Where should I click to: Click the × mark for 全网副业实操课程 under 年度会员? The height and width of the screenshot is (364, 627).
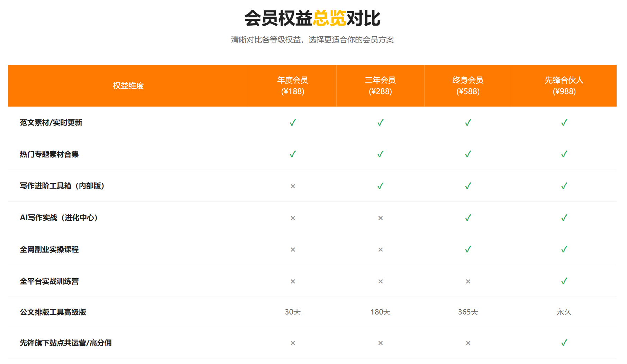[x=293, y=249]
